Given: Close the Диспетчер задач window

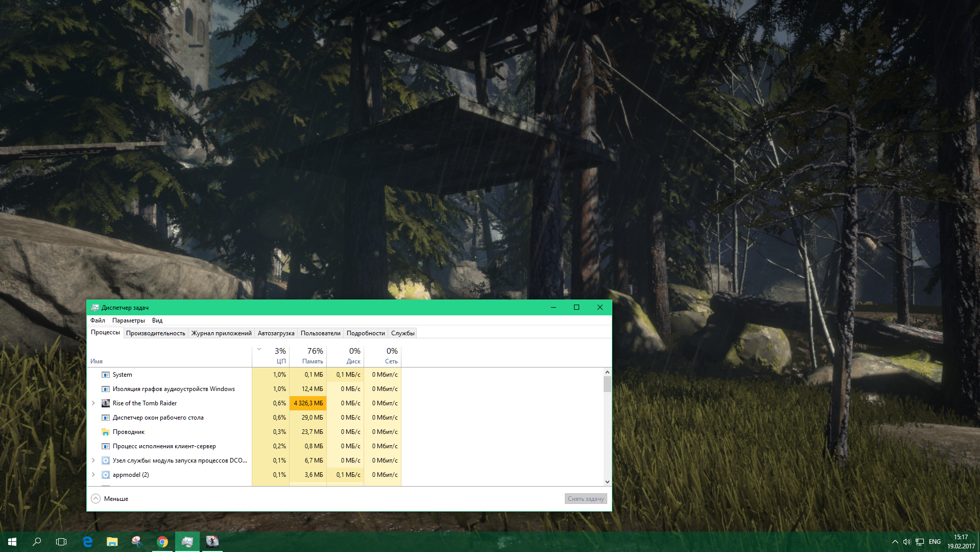Looking at the screenshot, I should [600, 307].
